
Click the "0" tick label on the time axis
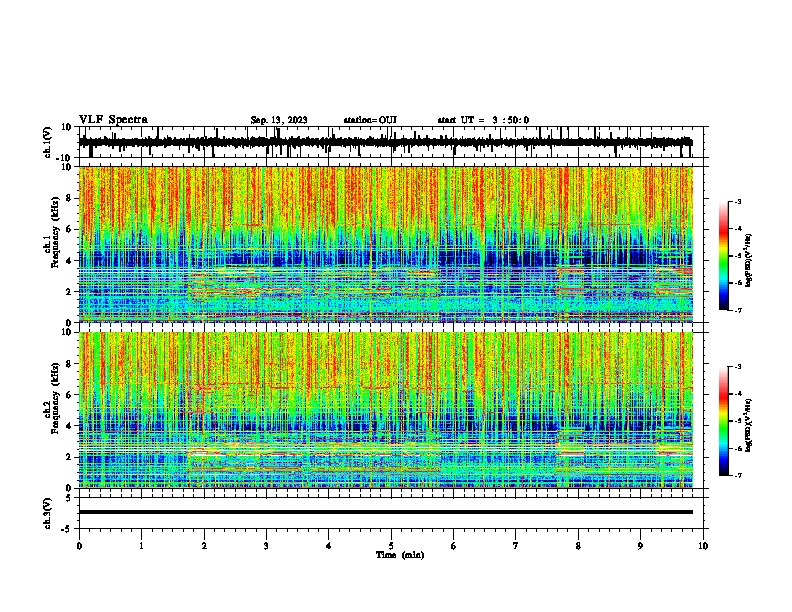[79, 546]
